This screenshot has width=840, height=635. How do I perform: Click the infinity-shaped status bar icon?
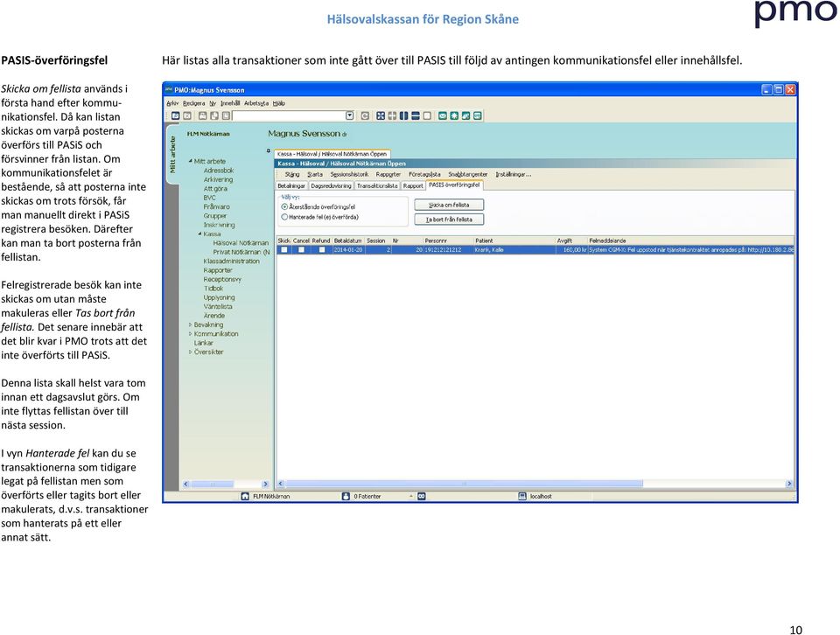[422, 496]
